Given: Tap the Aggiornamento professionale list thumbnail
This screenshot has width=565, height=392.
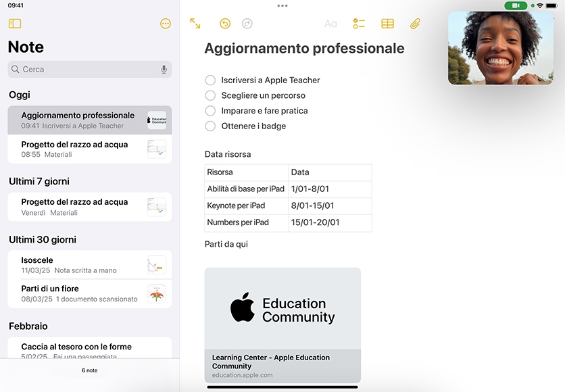Looking at the screenshot, I should (157, 120).
